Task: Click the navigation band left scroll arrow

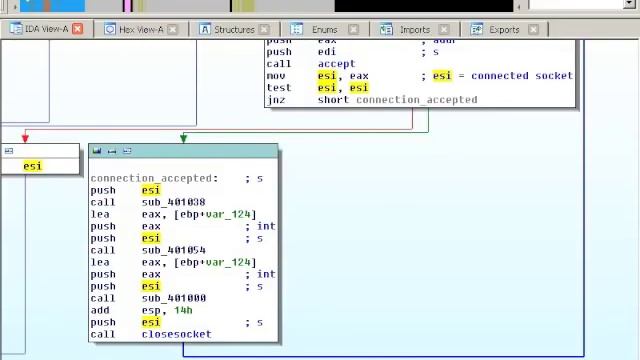Action: pos(15,6)
